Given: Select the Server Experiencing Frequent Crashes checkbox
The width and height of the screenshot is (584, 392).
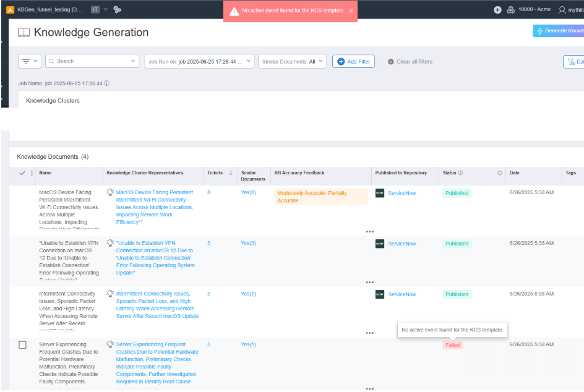Looking at the screenshot, I should 23,345.
